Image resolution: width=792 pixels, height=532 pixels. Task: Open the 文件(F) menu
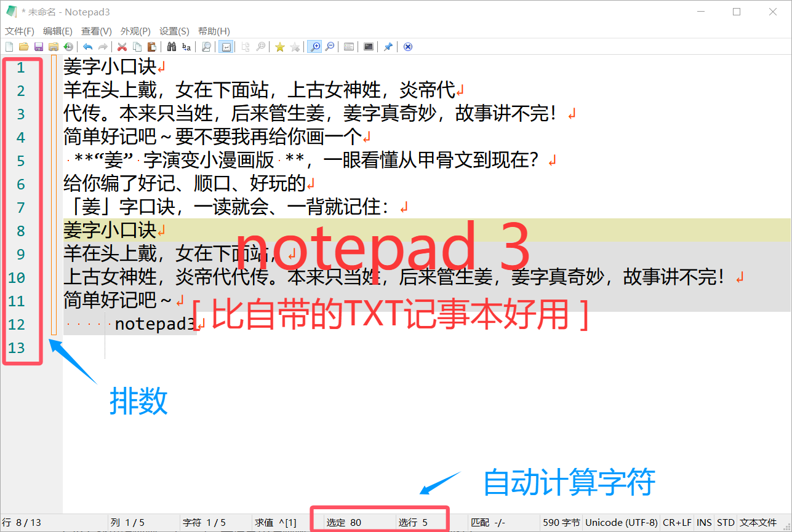[19, 31]
